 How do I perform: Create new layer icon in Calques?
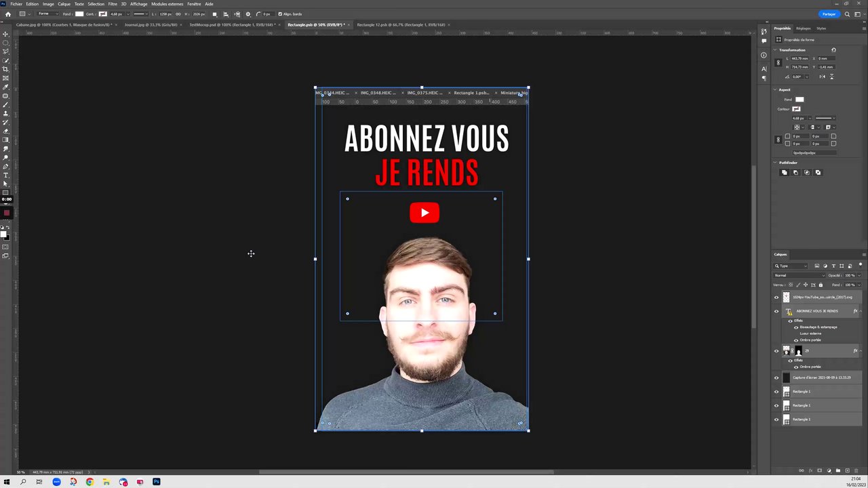click(x=848, y=470)
